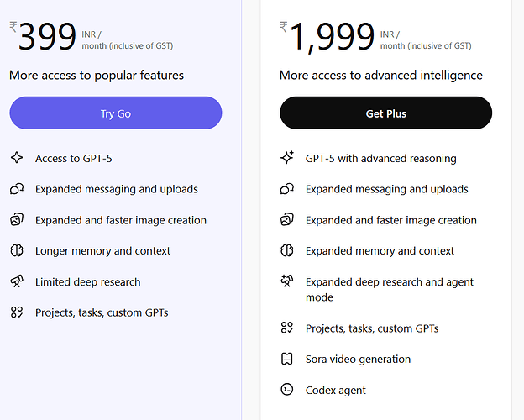Click the Sora video generation icon
Screen dimensions: 524x420
coord(287,359)
